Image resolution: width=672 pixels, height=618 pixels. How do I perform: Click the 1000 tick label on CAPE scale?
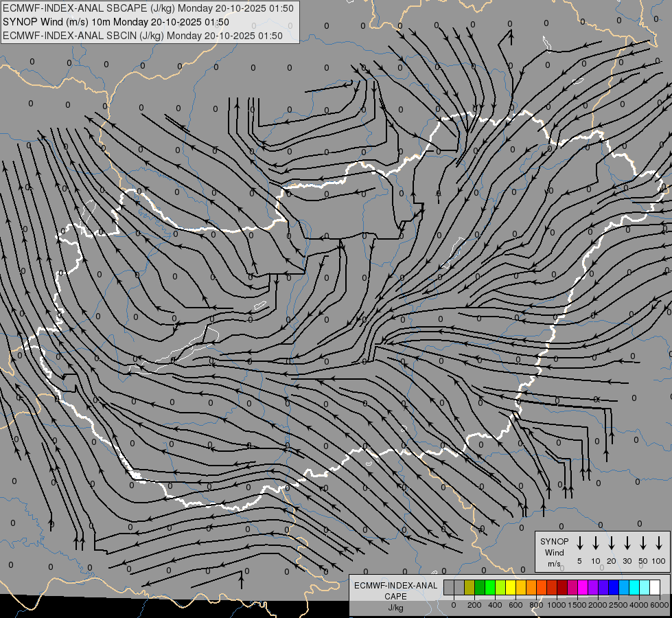[x=557, y=605]
